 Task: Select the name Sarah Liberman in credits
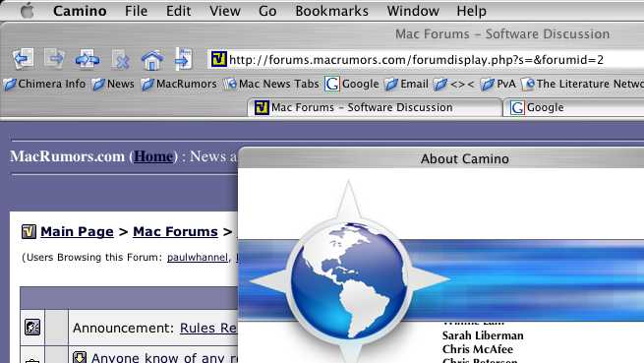pyautogui.click(x=483, y=335)
